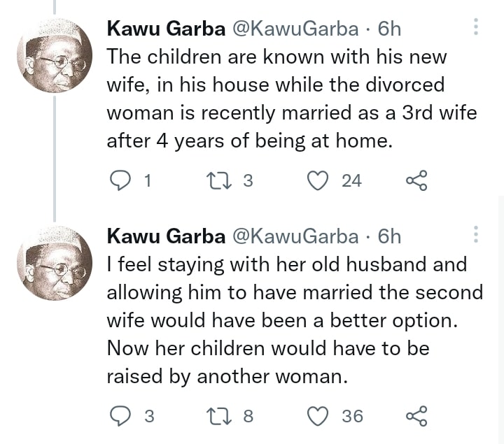Share the first tweet about the divorced woman
Image resolution: width=504 pixels, height=444 pixels.
[416, 180]
